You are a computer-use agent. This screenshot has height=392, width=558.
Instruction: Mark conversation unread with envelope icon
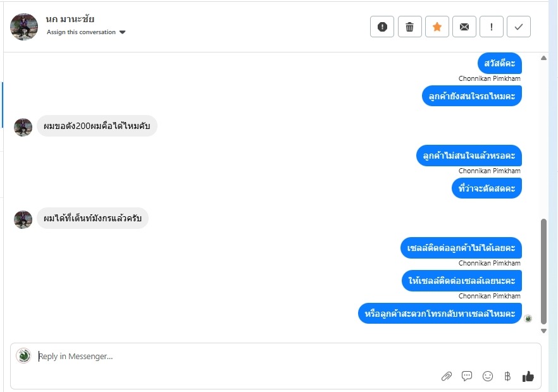[x=464, y=27]
